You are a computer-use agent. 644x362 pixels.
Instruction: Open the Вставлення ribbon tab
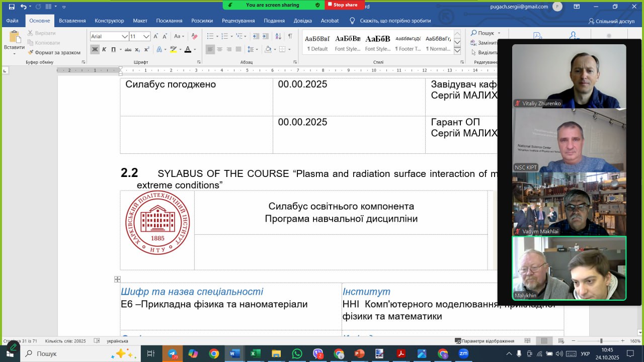(72, 21)
